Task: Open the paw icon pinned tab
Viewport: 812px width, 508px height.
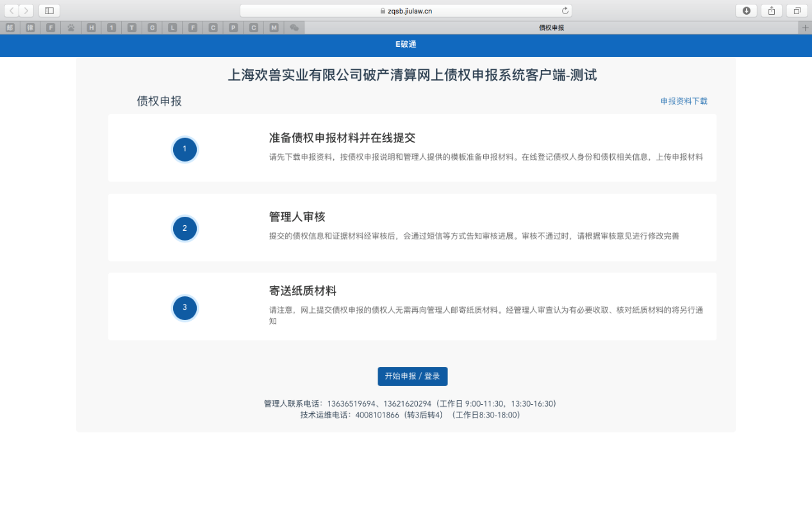Action: 70,28
